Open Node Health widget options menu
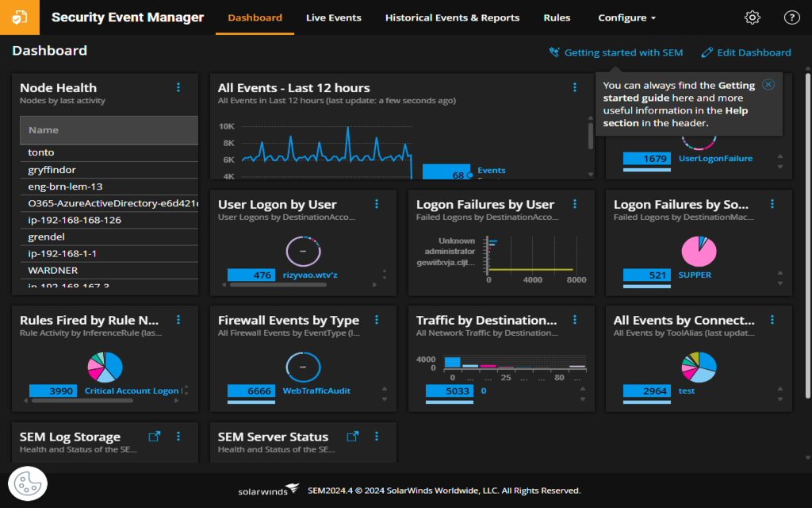 tap(178, 87)
